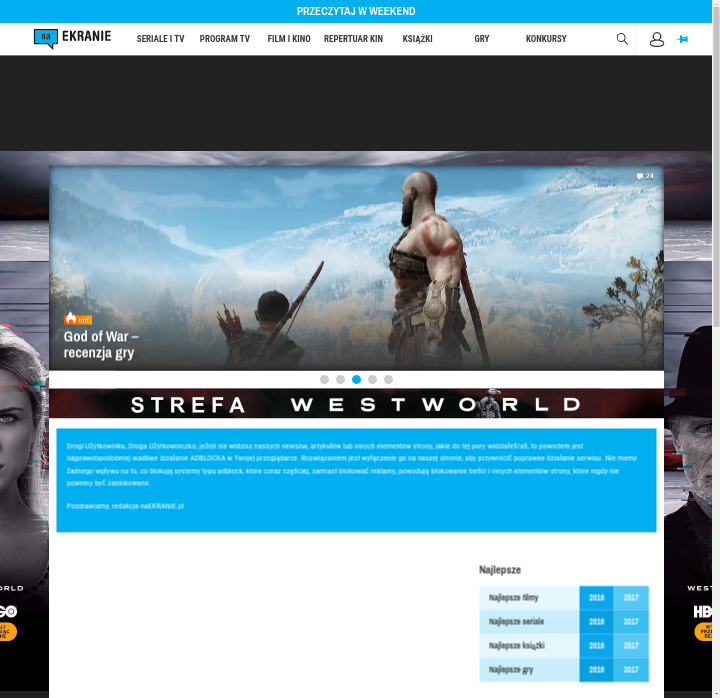Select active third slider pagination dot
The height and width of the screenshot is (698, 720).
(x=356, y=379)
